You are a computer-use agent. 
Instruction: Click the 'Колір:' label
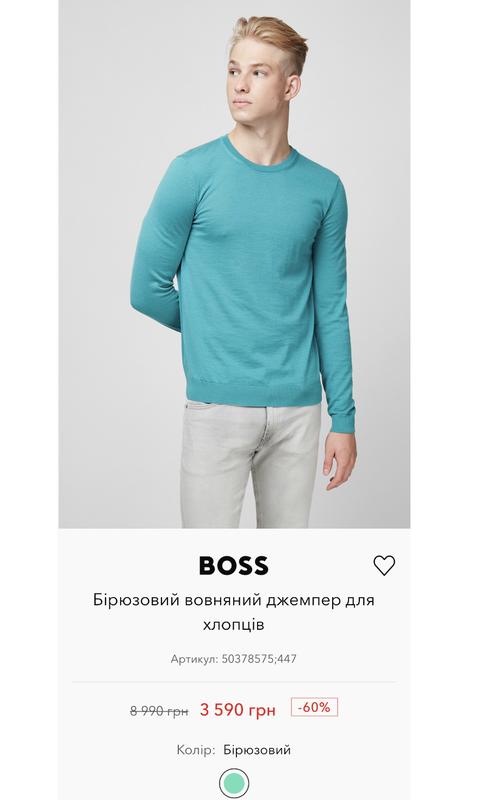click(196, 750)
